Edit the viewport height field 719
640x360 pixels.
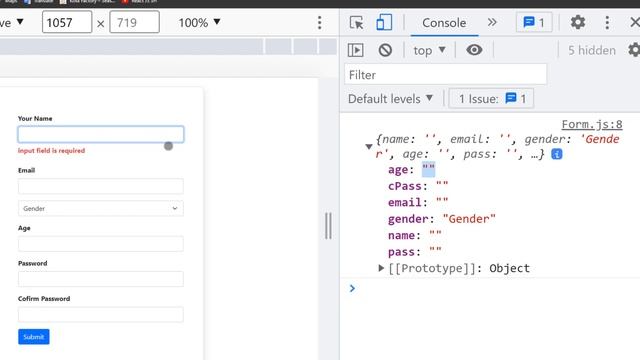point(134,22)
